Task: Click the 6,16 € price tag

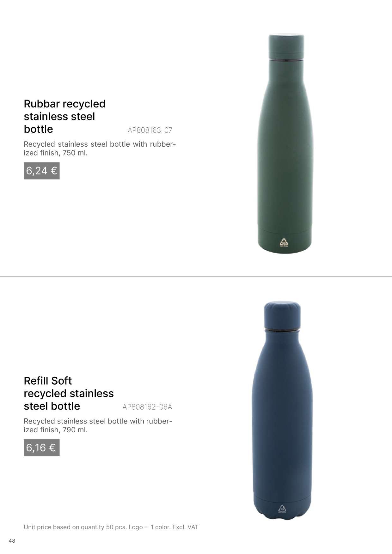Action: pyautogui.click(x=42, y=448)
